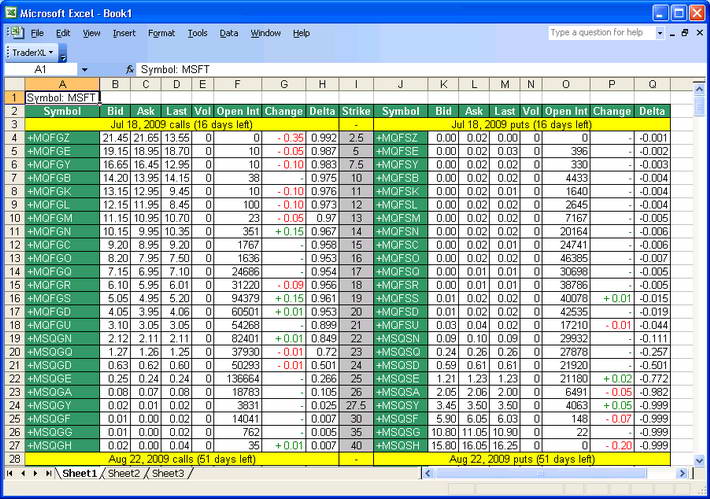This screenshot has width=710, height=499.
Task: Click the Aug 22, 2009 calls banner
Action: click(x=182, y=459)
